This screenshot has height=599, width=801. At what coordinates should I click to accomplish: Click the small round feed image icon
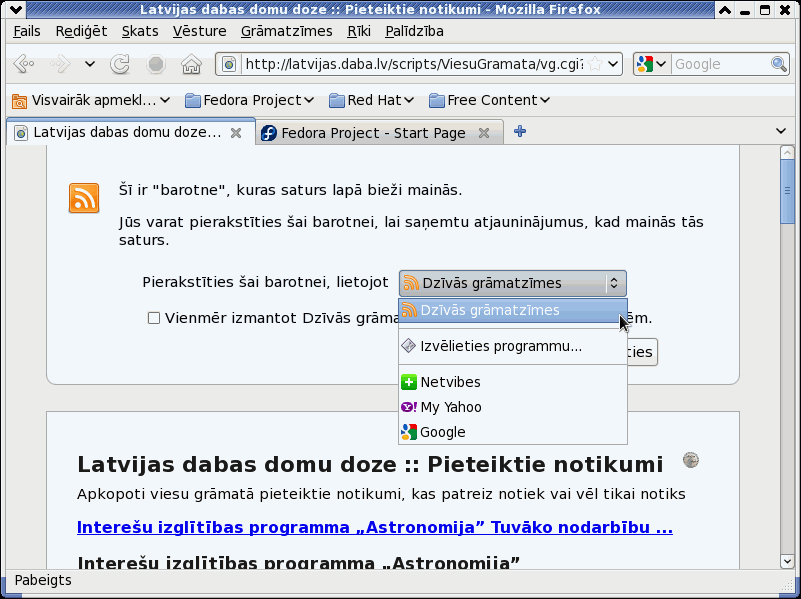(691, 460)
